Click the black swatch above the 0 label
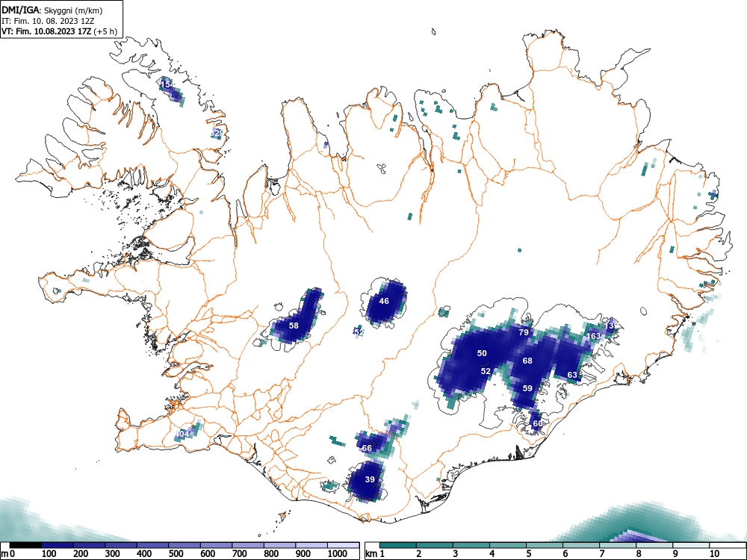This screenshot has width=747, height=560. (x=25, y=545)
